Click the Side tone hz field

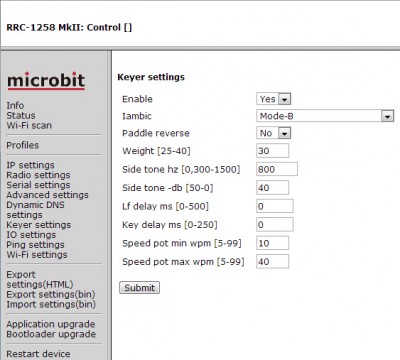[277, 169]
